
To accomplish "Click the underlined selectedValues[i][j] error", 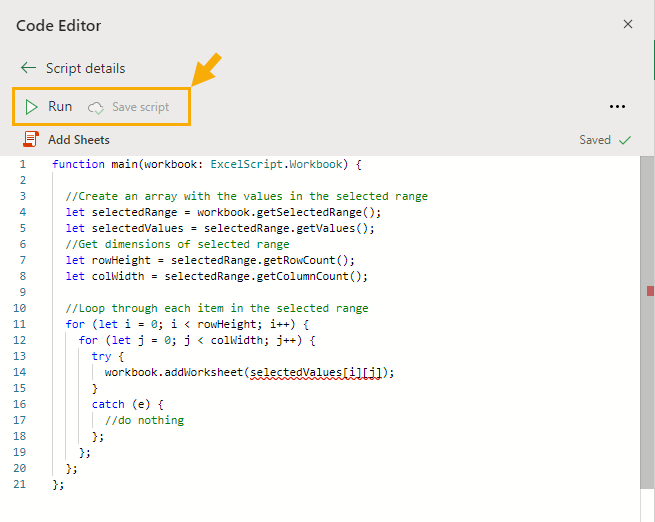I will click(316, 372).
